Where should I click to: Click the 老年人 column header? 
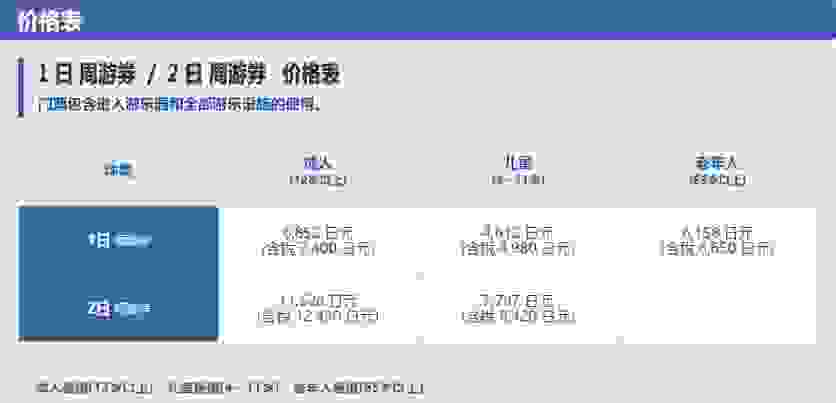pos(718,170)
